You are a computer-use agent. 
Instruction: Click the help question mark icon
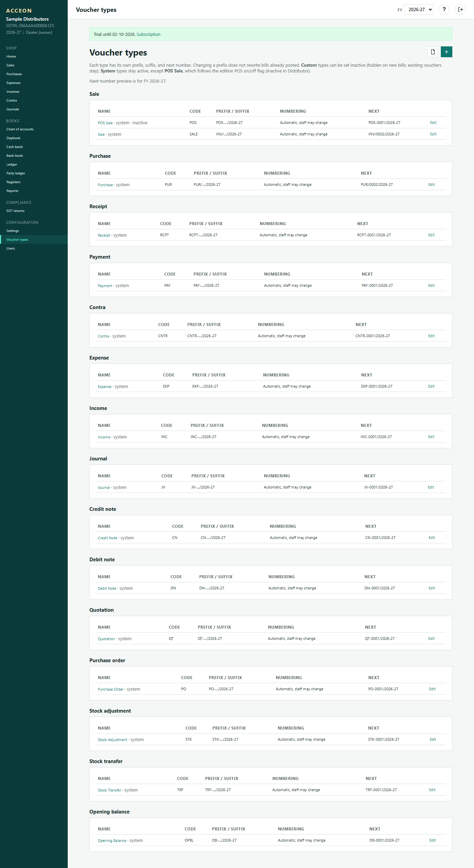(x=444, y=9)
